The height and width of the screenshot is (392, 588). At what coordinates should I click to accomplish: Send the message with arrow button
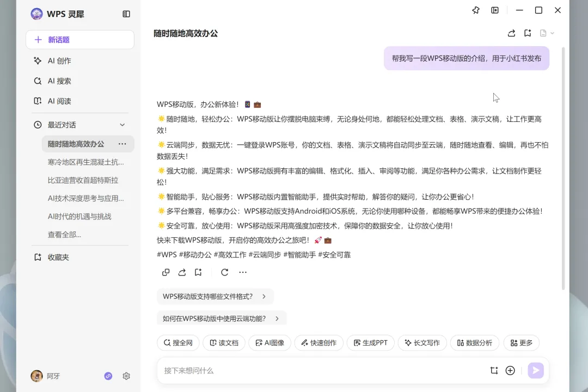(x=536, y=371)
